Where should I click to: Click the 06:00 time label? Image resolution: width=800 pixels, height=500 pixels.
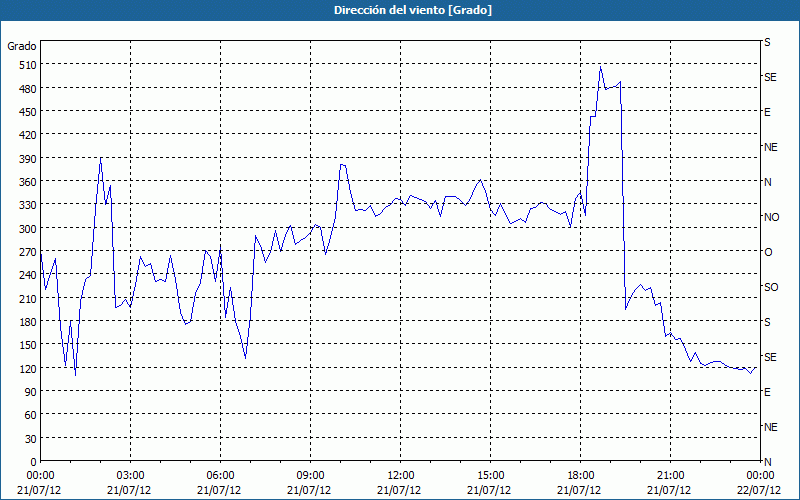220,476
